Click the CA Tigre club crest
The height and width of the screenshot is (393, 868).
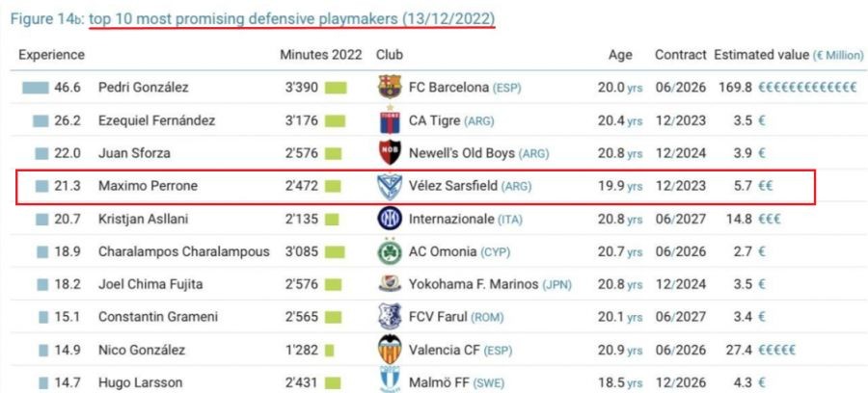coord(389,120)
